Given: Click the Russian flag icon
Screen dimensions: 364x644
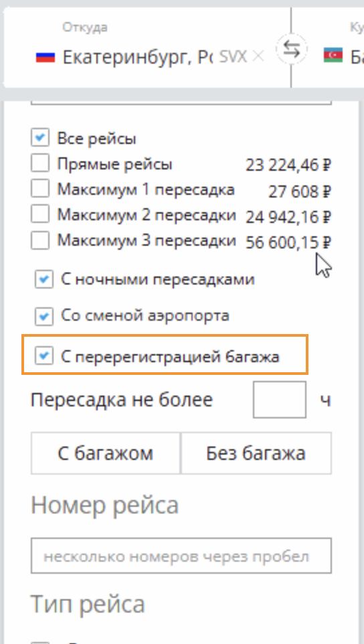Looking at the screenshot, I should [45, 56].
